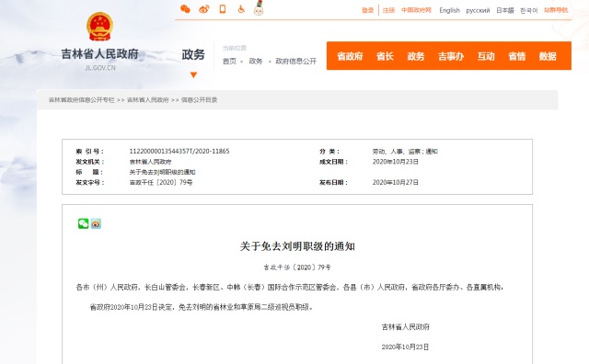Open the WeChat icon in top bar
The width and height of the screenshot is (589, 364).
tap(185, 9)
